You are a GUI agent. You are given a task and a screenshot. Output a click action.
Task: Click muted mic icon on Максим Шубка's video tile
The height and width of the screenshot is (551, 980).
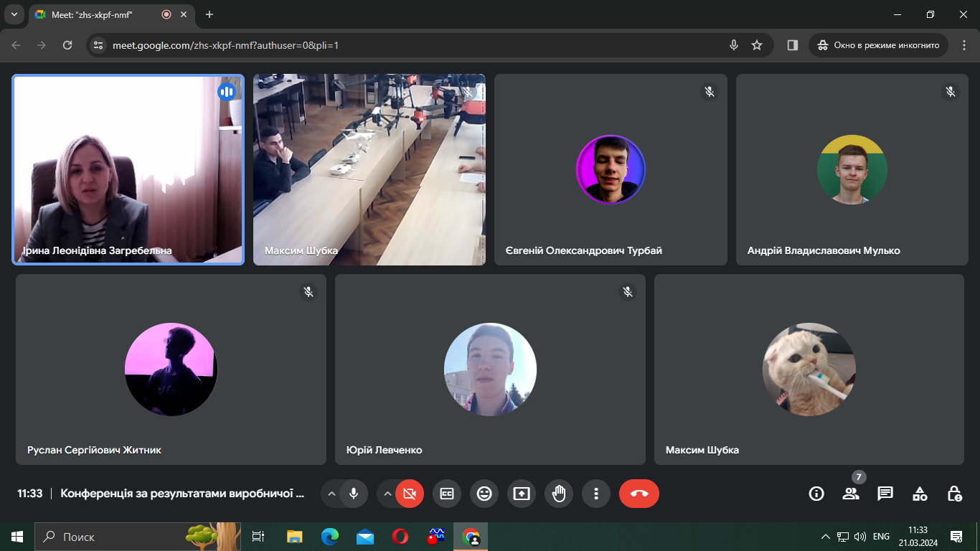coord(468,92)
